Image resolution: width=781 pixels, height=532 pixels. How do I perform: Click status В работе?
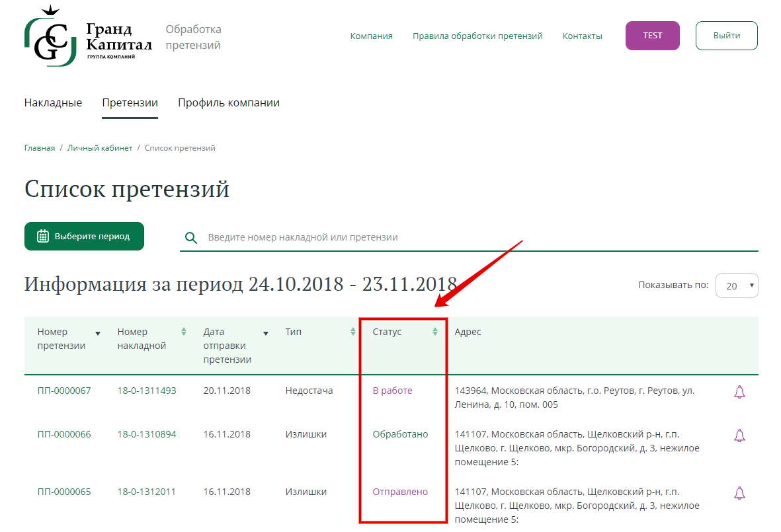point(393,391)
